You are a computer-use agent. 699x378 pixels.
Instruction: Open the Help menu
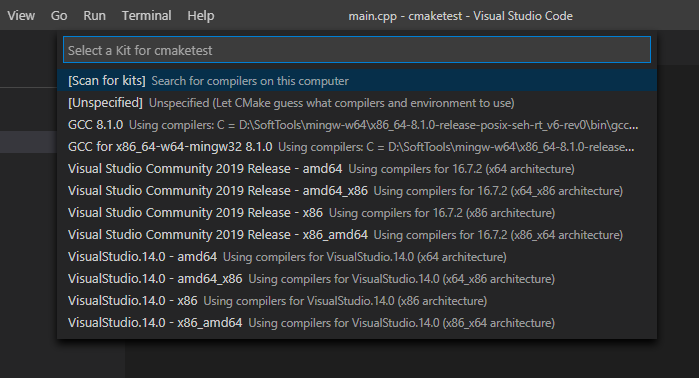click(201, 16)
